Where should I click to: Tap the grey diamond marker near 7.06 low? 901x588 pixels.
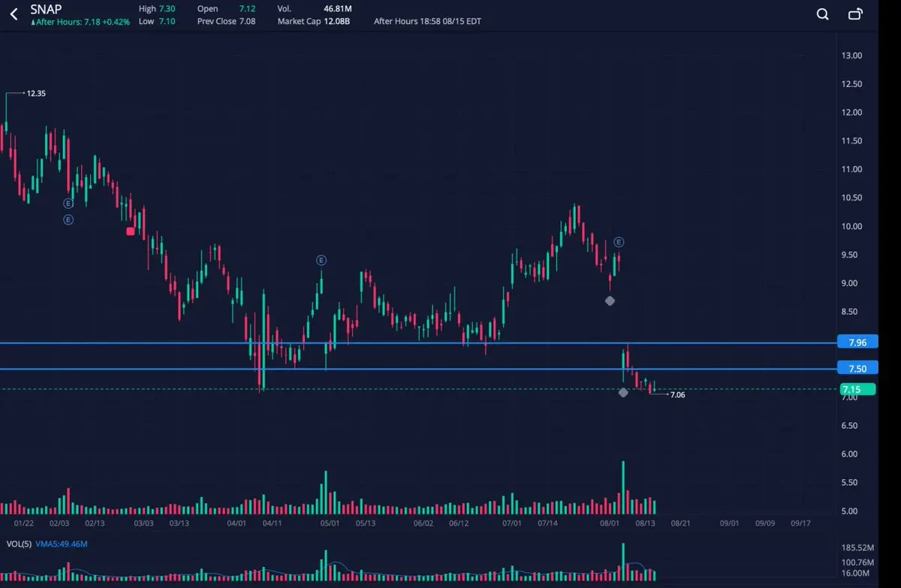tap(623, 392)
